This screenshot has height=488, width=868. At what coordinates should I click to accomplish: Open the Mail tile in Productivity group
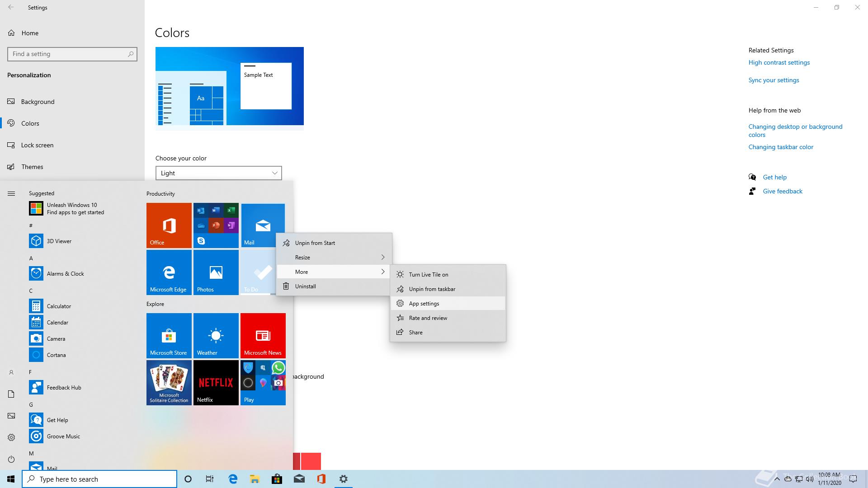click(263, 225)
